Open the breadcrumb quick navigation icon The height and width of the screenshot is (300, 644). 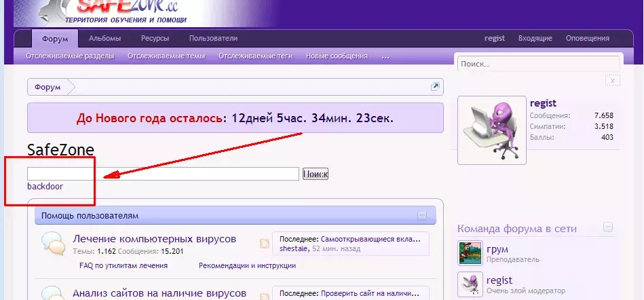click(x=434, y=86)
